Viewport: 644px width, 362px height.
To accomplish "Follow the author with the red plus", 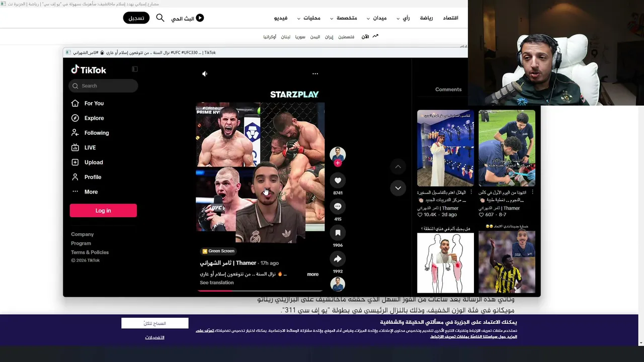I will pos(338,163).
